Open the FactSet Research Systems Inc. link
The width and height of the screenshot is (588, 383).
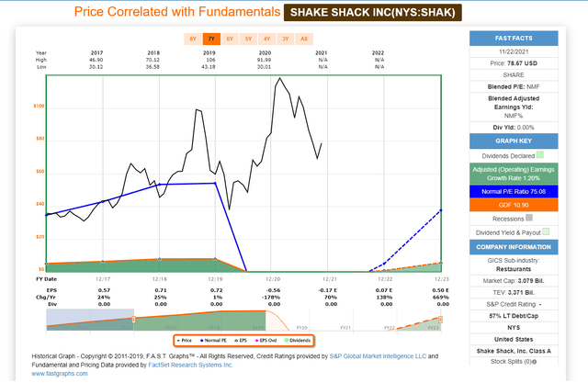pyautogui.click(x=190, y=365)
